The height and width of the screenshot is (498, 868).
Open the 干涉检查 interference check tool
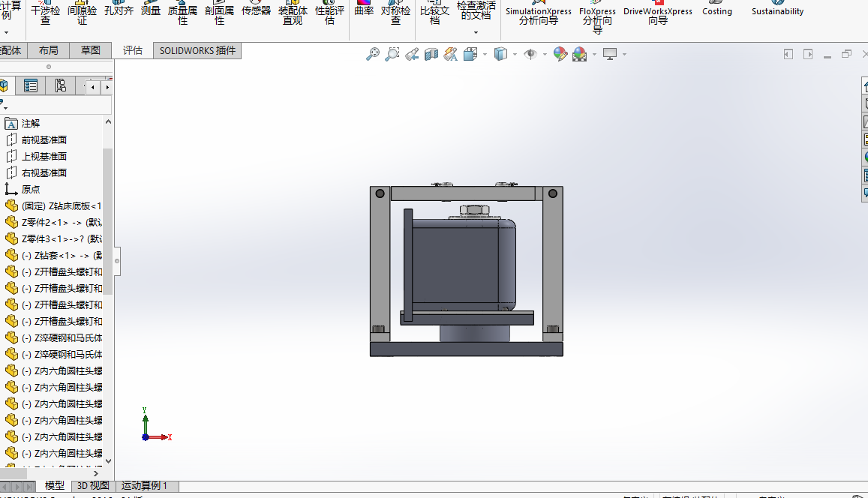(x=46, y=13)
